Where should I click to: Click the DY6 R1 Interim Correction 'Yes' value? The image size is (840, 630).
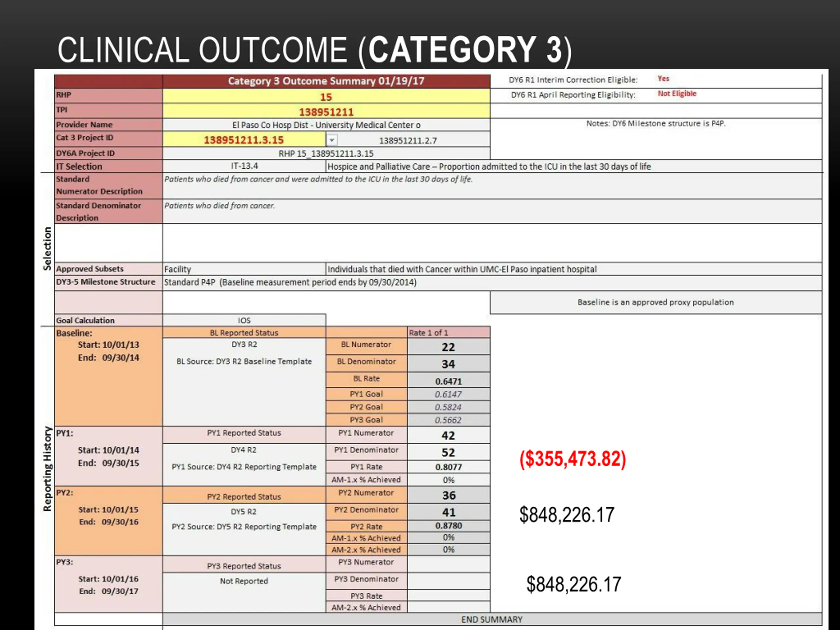(x=663, y=79)
